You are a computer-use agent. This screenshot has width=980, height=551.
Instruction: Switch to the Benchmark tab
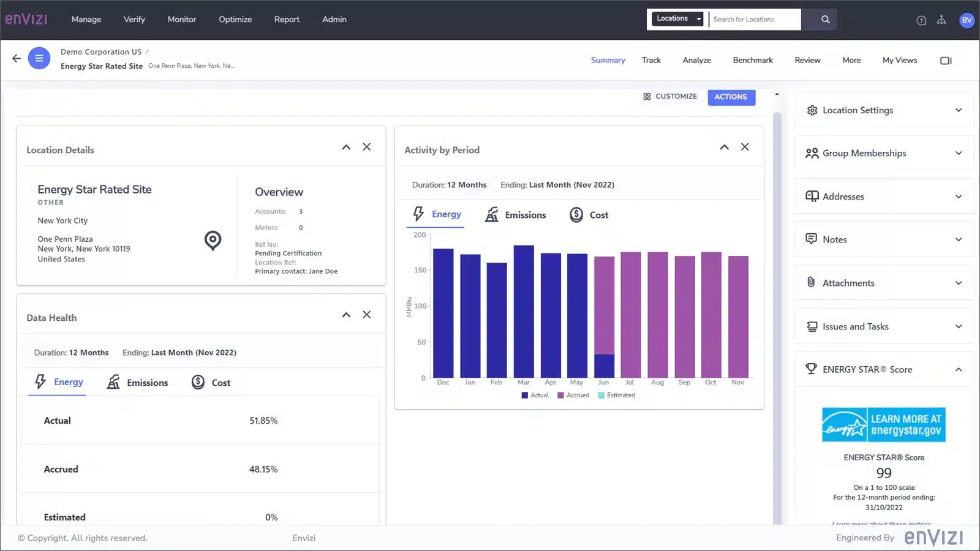[752, 61]
